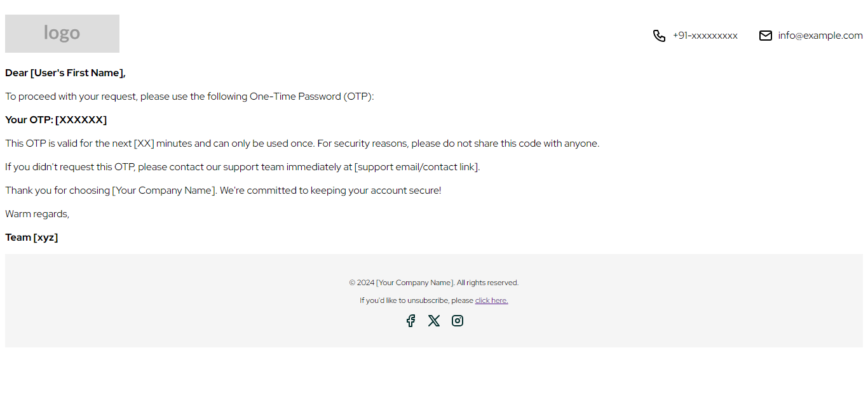Click the "Team [xyz]" signature

pos(32,238)
